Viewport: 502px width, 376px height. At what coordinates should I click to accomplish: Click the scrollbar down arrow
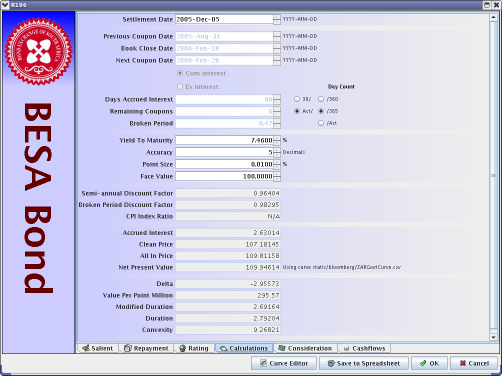[494, 337]
